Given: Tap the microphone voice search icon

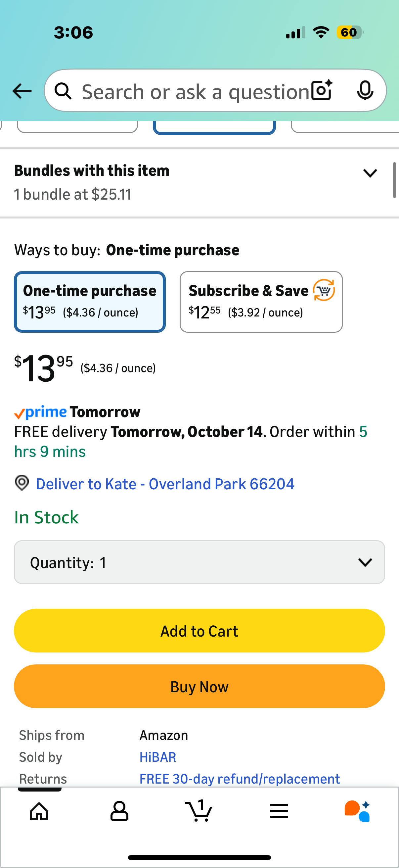Looking at the screenshot, I should [x=365, y=91].
